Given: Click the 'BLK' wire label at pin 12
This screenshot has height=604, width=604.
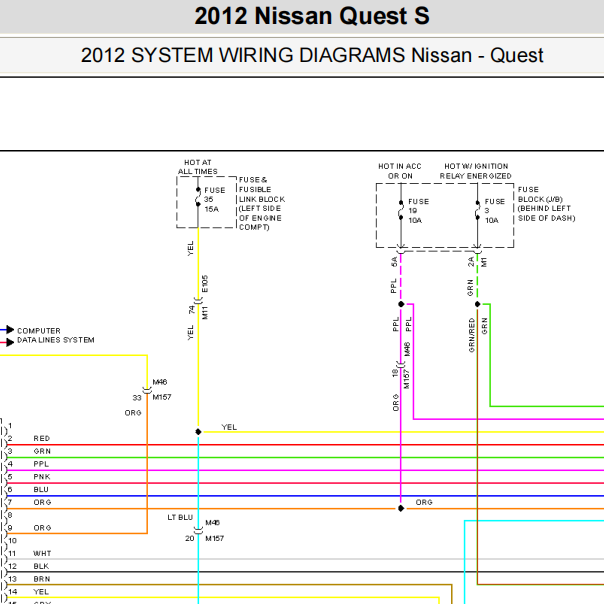Looking at the screenshot, I should click(41, 566).
